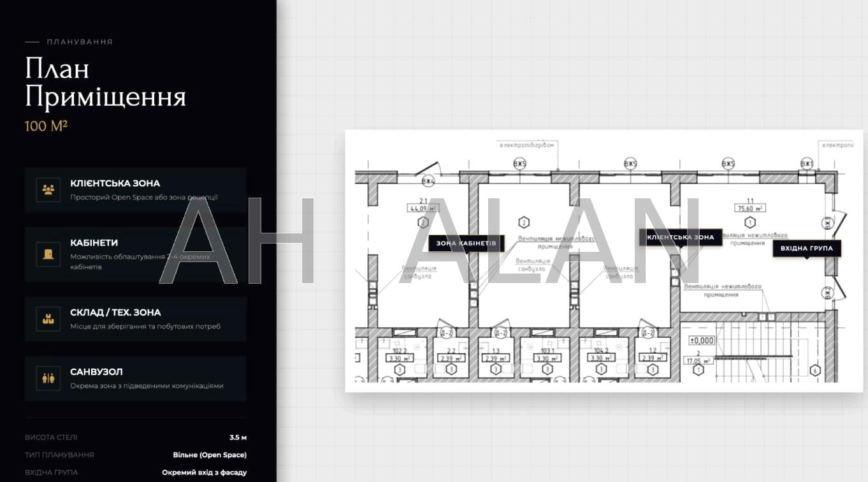Click the 44,09 м² room area label
The height and width of the screenshot is (482, 868).
click(423, 208)
